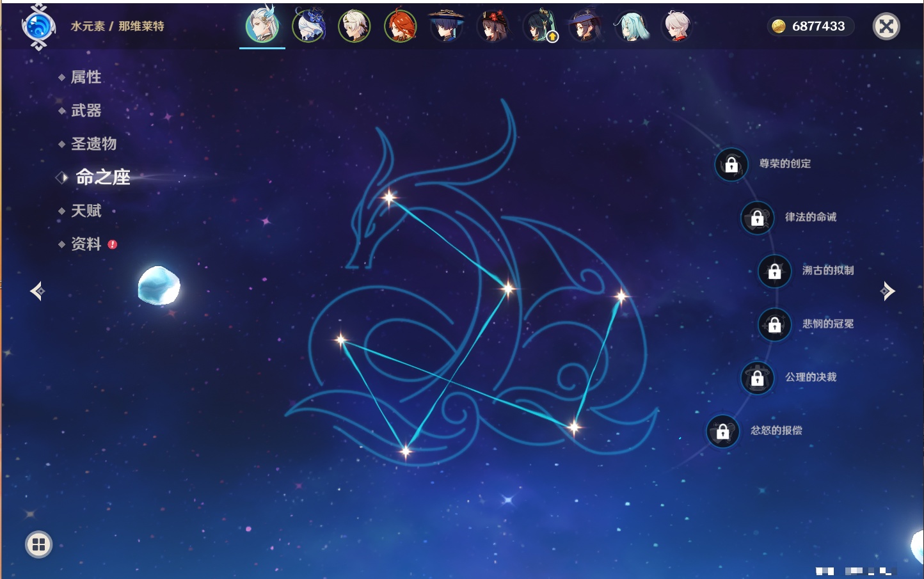Go to the next character with right arrow

888,291
